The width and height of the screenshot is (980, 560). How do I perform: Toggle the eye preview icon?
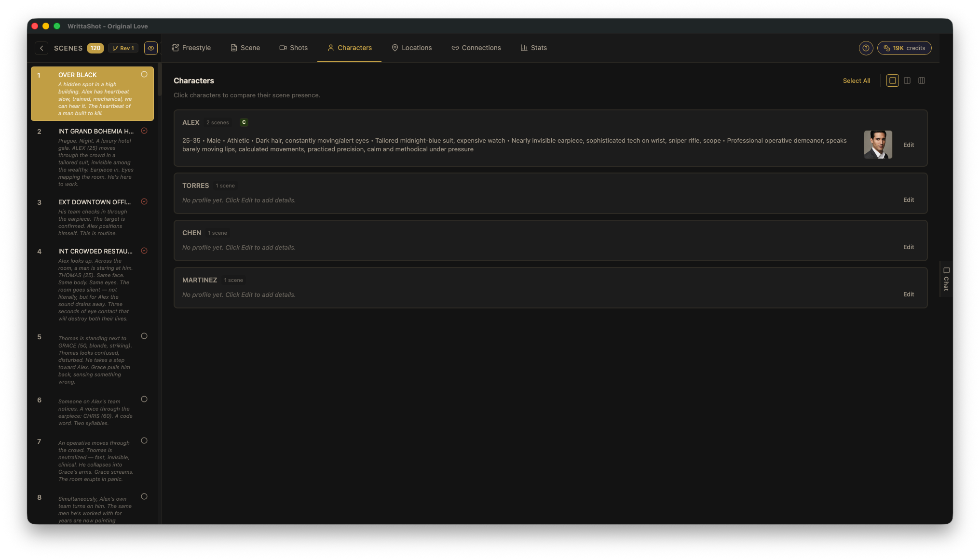tap(151, 48)
